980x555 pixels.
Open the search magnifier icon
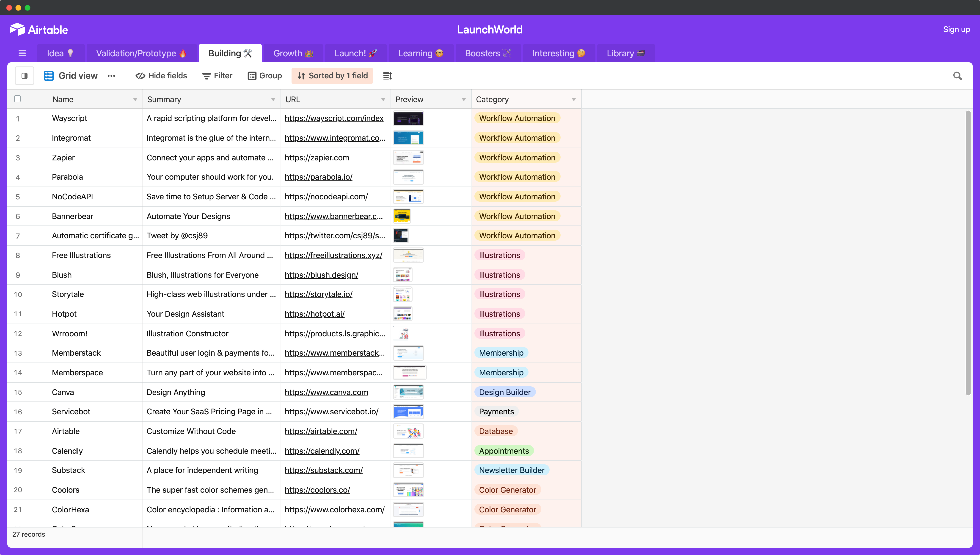coord(957,76)
